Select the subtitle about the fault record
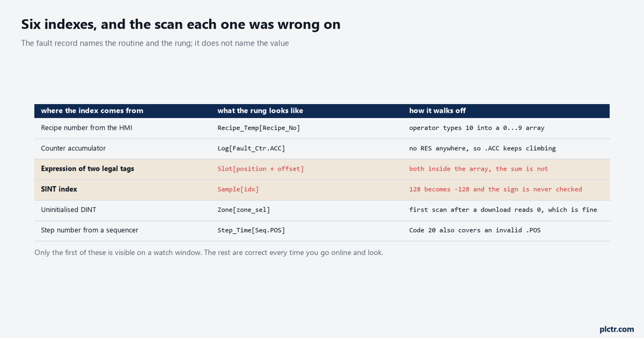The image size is (644, 338). click(x=155, y=43)
